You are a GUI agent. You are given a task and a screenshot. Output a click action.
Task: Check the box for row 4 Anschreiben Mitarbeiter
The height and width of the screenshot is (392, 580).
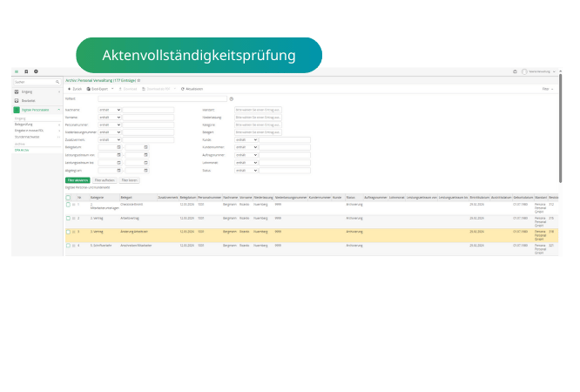click(x=68, y=246)
